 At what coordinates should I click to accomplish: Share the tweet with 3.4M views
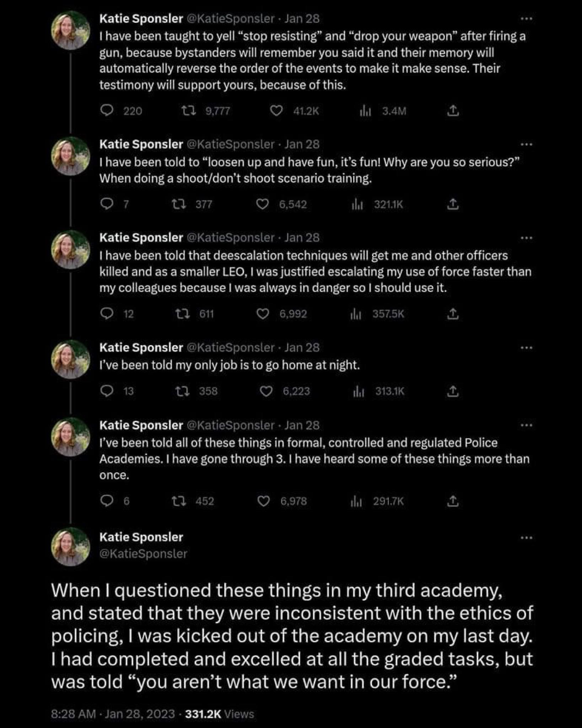point(453,111)
